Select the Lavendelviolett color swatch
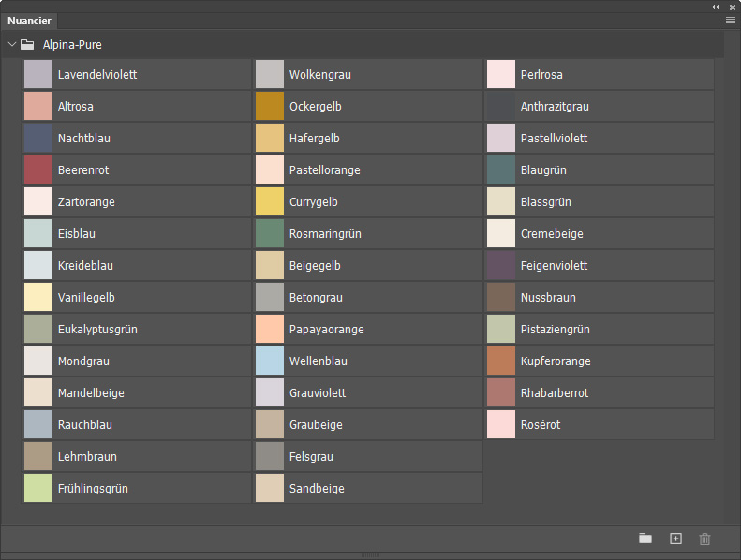 38,74
